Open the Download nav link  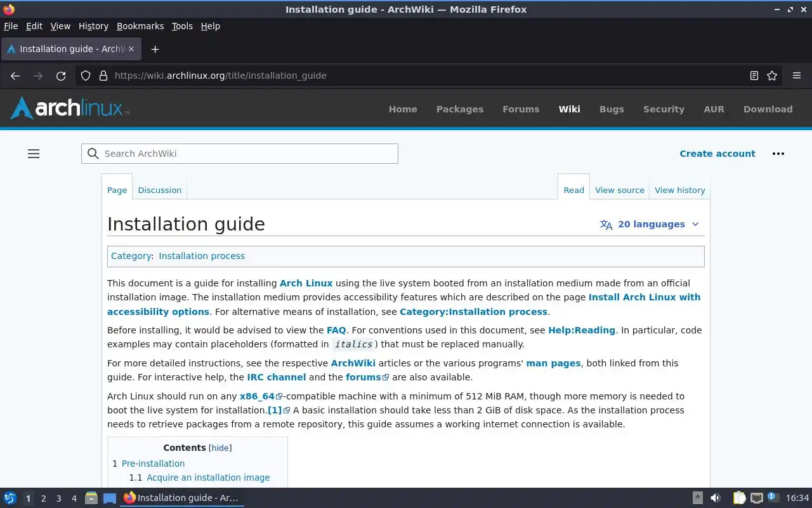768,109
